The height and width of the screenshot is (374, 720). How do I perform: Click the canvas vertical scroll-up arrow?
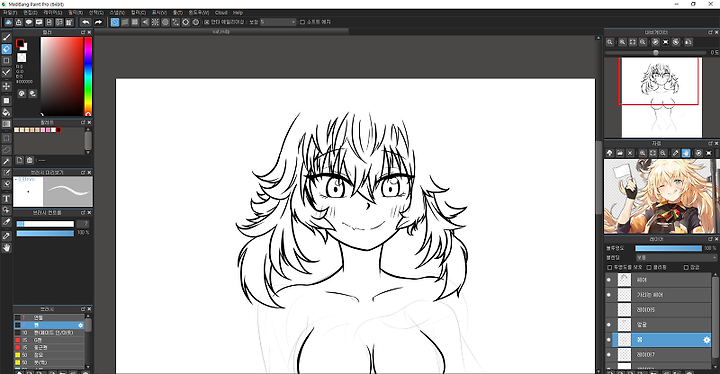coord(598,38)
